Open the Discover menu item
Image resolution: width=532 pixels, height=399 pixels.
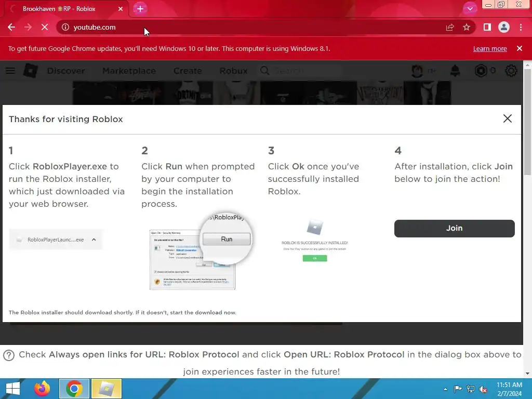pyautogui.click(x=66, y=71)
